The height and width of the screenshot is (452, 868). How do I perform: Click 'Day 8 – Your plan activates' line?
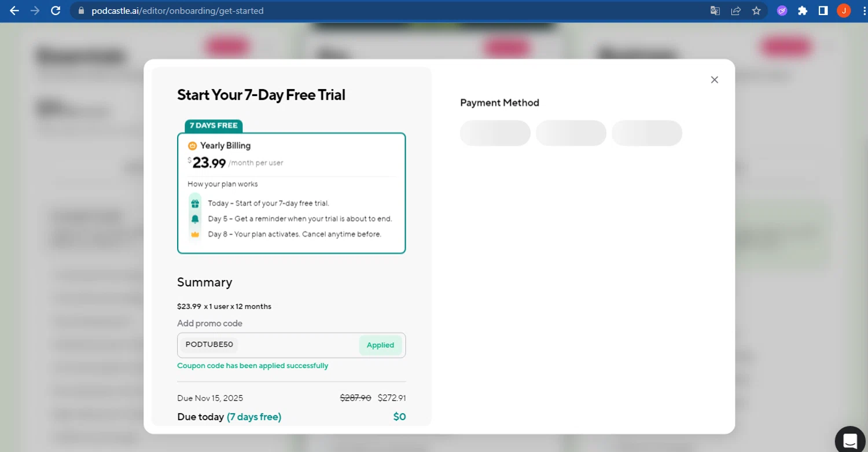coord(295,234)
